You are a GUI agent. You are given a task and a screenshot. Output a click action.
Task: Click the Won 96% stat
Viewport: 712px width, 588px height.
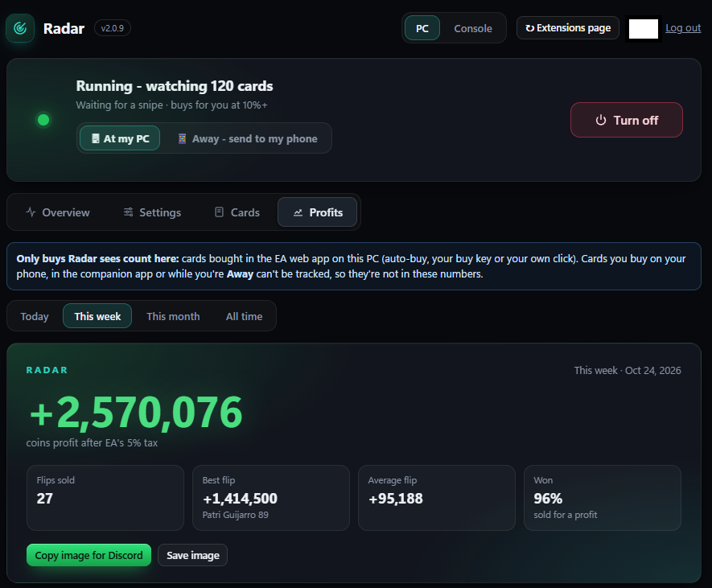pyautogui.click(x=603, y=498)
